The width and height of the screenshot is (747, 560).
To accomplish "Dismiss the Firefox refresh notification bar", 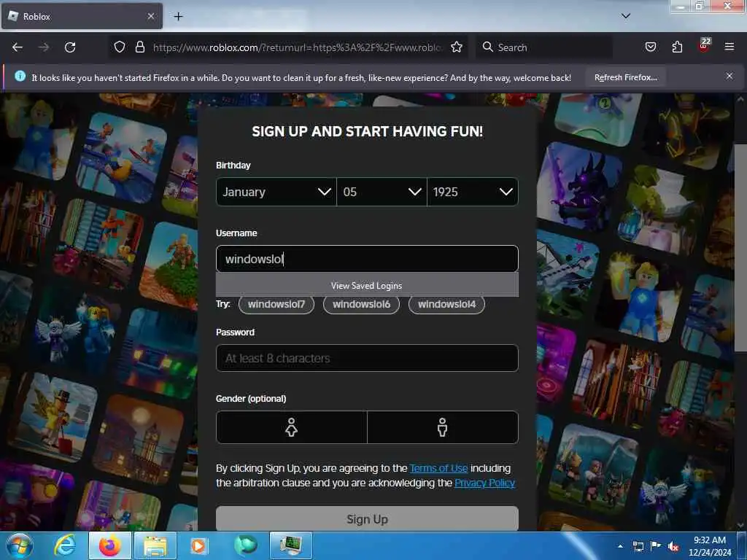I will pyautogui.click(x=729, y=76).
